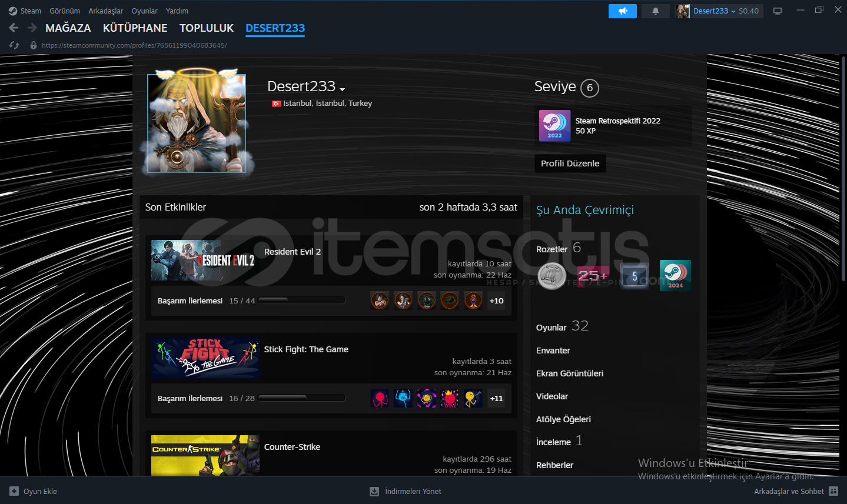This screenshot has height=504, width=847.
Task: Open the 25+ game collector badge
Action: (x=593, y=275)
